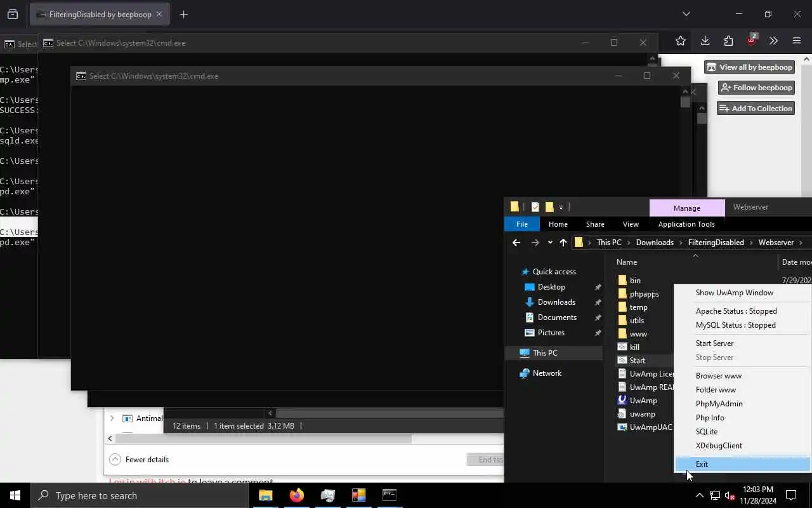Select Network in navigation pane
The width and height of the screenshot is (812, 508).
click(x=547, y=373)
